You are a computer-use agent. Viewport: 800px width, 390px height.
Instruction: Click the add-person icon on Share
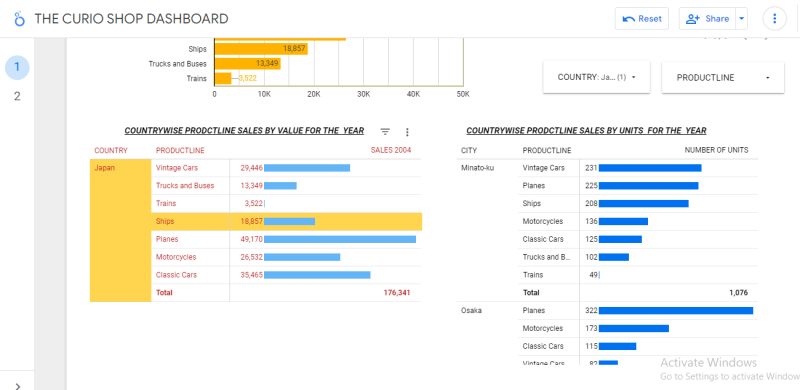click(693, 19)
